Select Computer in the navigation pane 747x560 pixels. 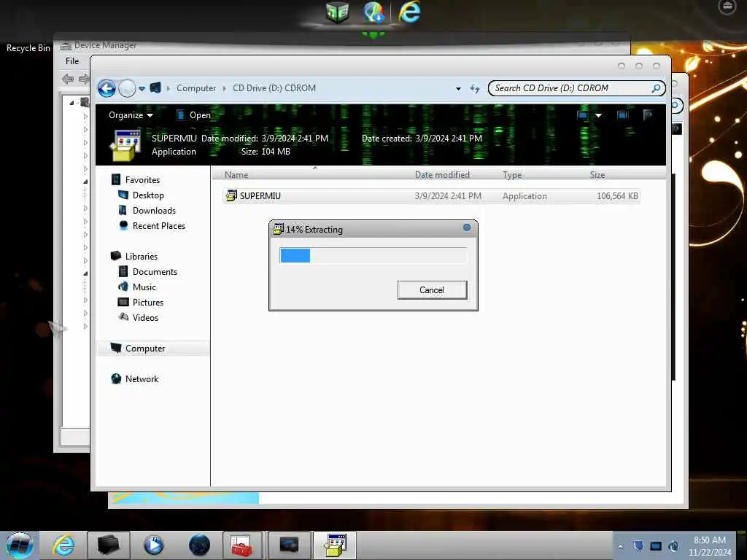point(145,348)
